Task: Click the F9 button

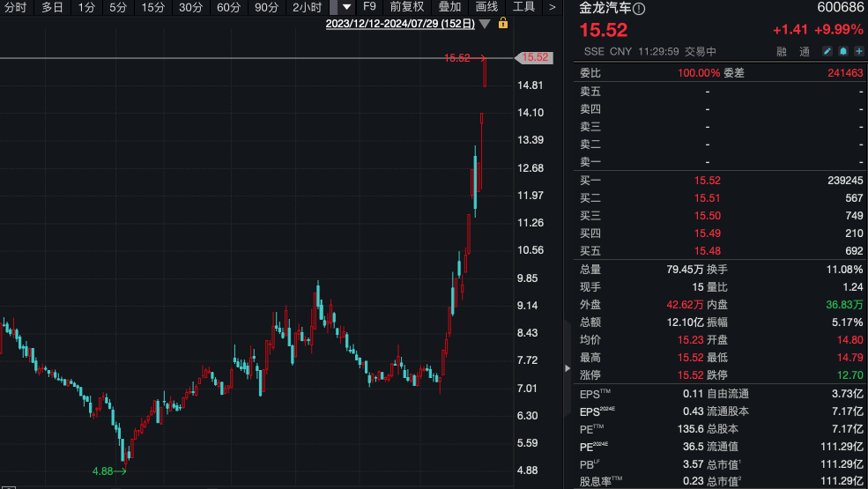Action: coord(370,7)
